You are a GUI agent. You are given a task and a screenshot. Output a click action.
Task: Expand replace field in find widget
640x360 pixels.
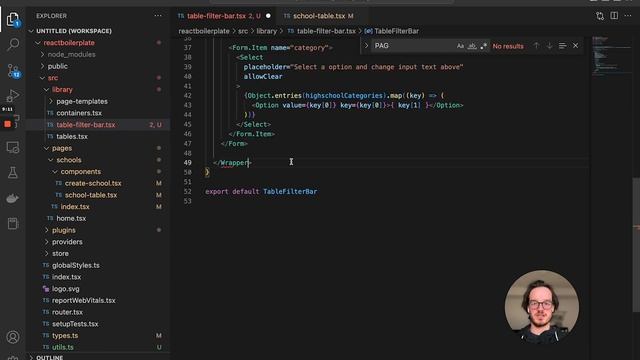pyautogui.click(x=366, y=46)
